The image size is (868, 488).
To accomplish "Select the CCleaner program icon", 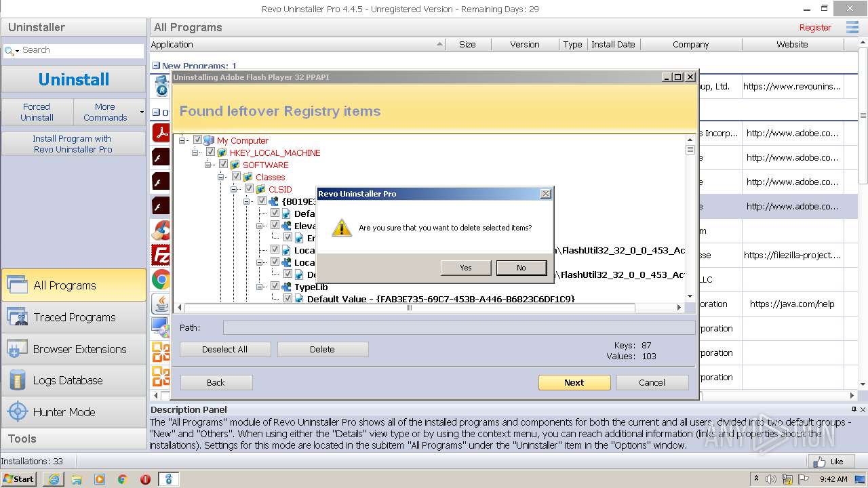I will [x=161, y=230].
